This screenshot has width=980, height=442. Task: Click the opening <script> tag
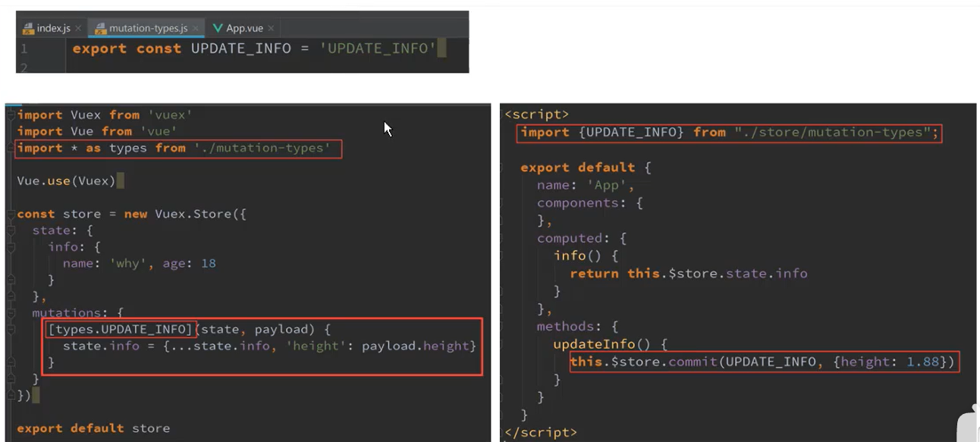point(536,115)
